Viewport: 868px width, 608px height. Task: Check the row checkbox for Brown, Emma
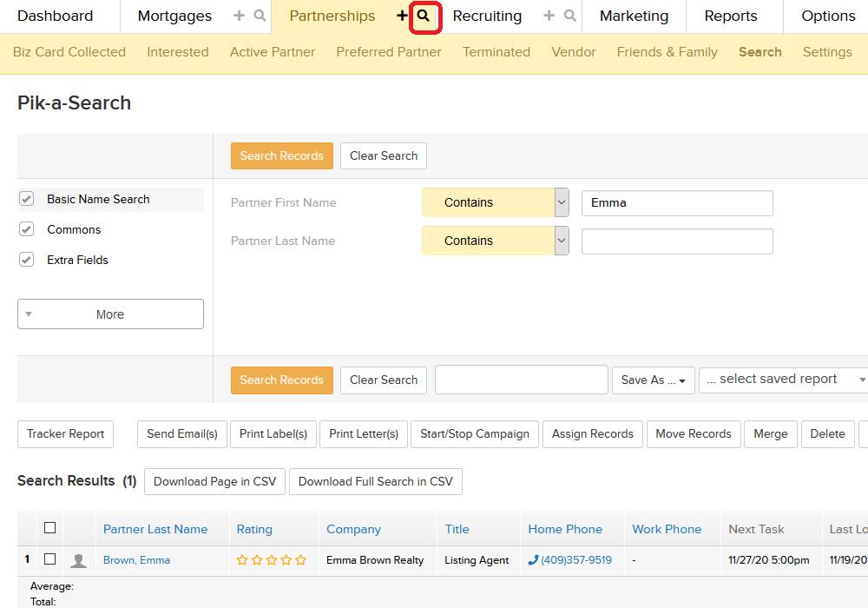click(49, 559)
